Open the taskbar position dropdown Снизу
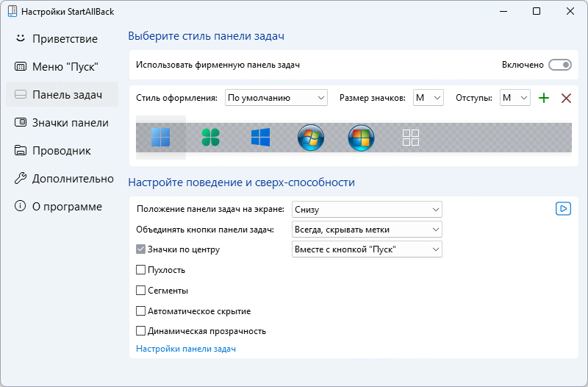The image size is (588, 387). [367, 210]
